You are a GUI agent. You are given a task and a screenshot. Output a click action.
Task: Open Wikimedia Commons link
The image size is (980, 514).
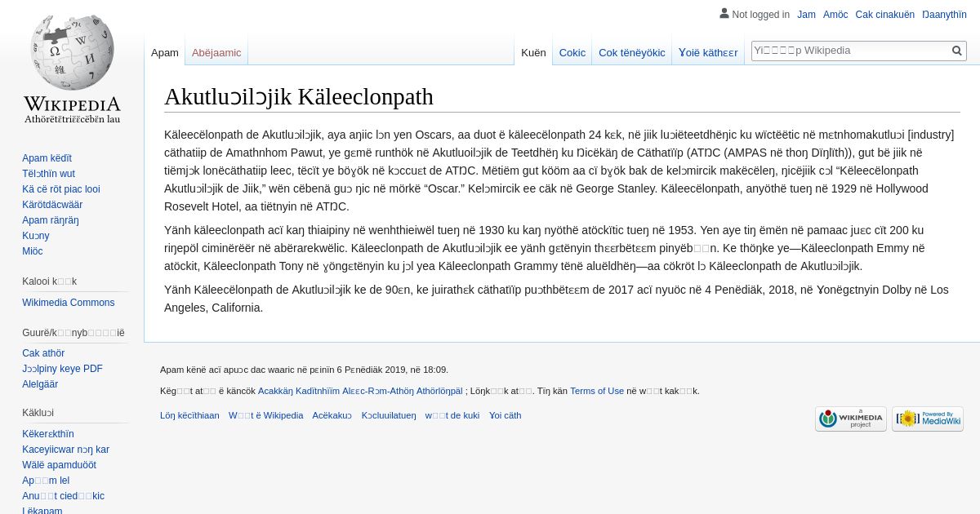[x=68, y=303]
